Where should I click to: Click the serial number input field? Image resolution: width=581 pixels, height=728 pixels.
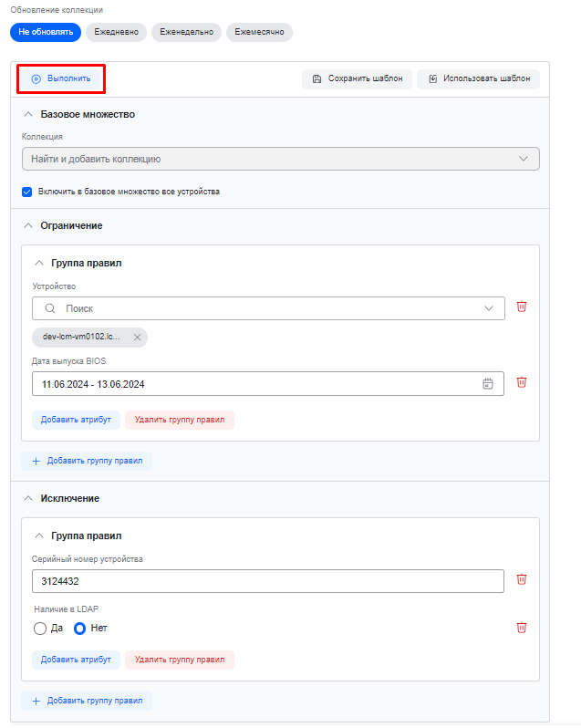(268, 580)
